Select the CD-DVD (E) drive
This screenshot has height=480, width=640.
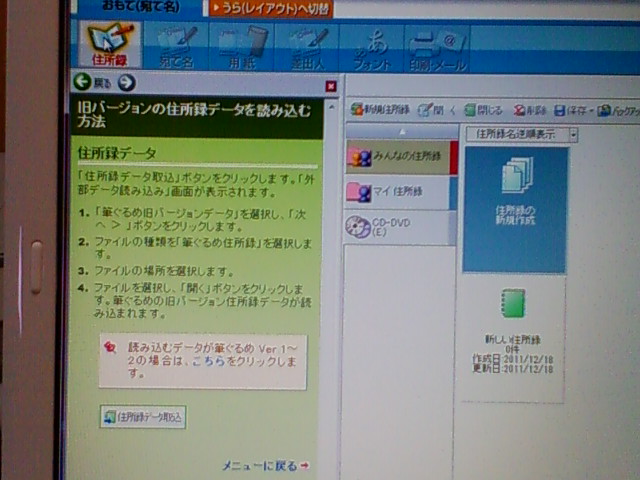(400, 227)
